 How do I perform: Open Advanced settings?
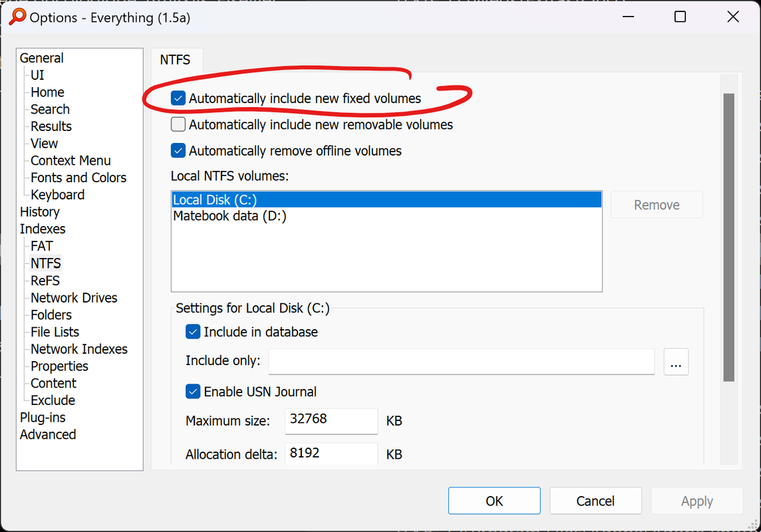48,434
